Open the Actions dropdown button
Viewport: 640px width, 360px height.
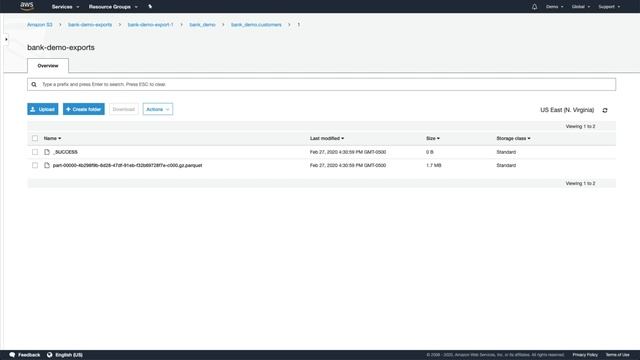tap(158, 109)
